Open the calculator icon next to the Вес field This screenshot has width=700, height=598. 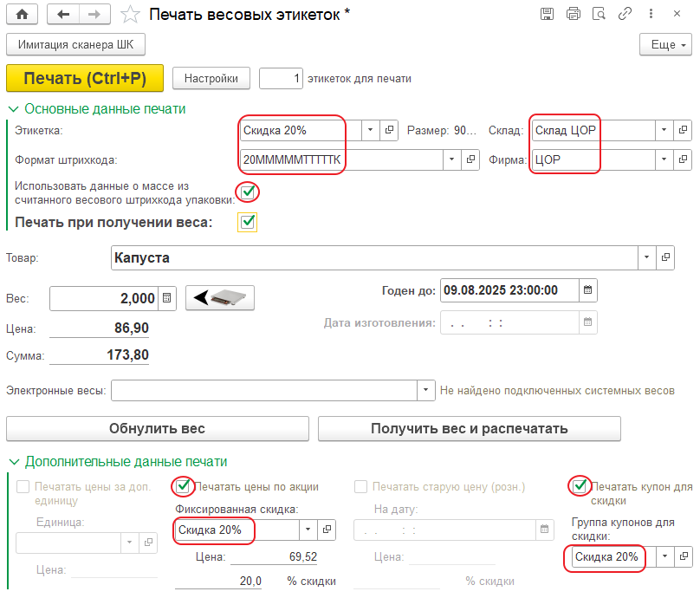tap(167, 298)
